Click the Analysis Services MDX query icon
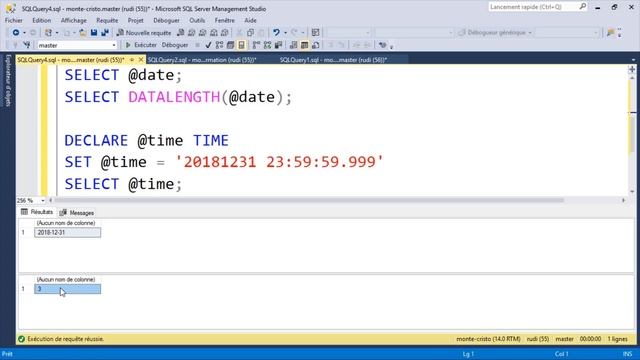 (x=191, y=32)
